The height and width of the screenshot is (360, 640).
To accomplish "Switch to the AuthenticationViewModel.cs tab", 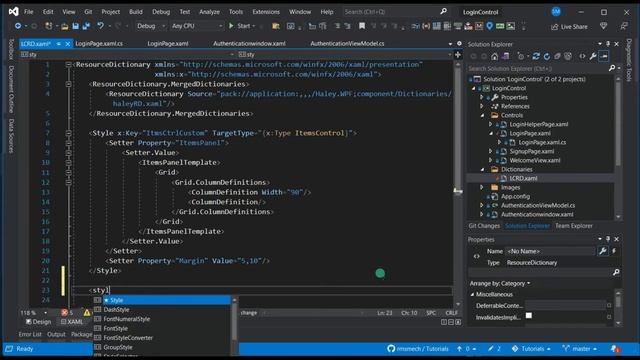I will [347, 44].
